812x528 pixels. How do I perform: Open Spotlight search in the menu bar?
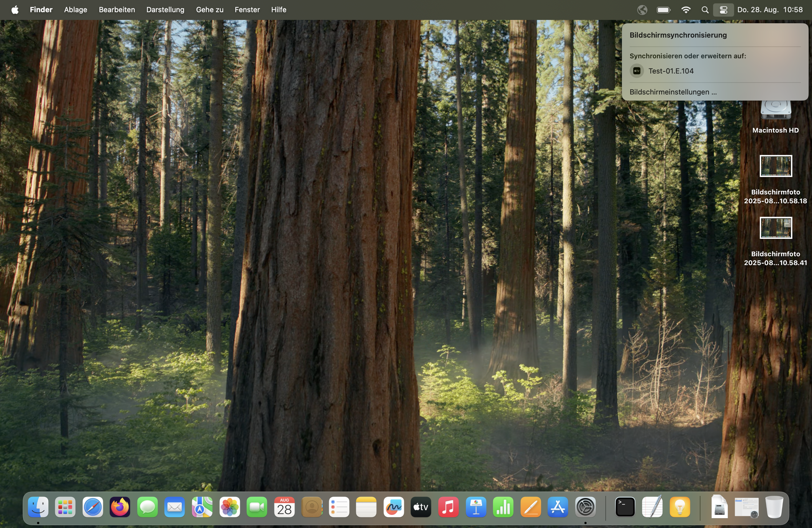click(705, 10)
